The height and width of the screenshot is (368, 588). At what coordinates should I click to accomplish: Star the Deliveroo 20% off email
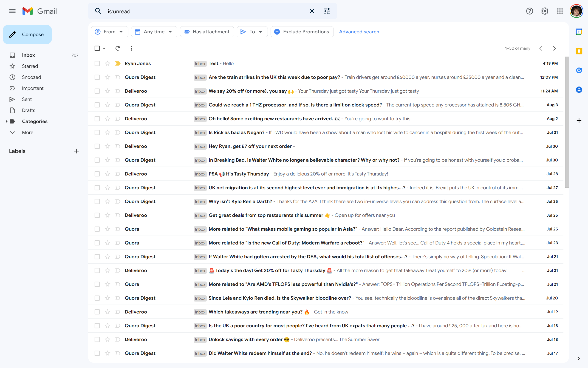coord(107,91)
